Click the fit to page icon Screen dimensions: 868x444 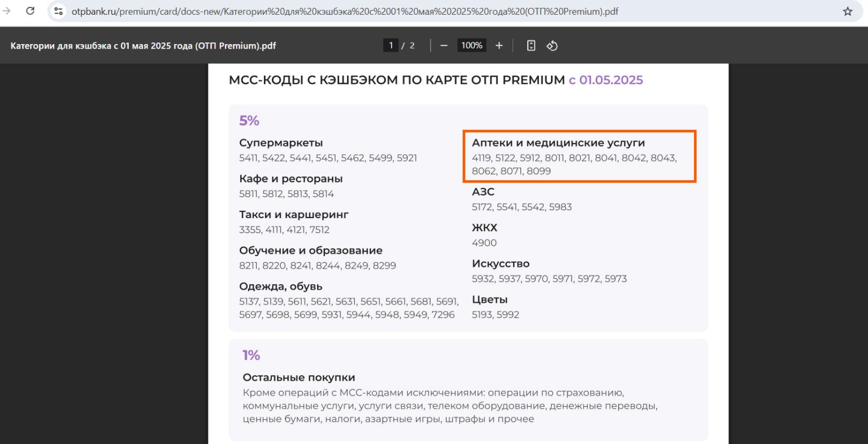pyautogui.click(x=531, y=46)
